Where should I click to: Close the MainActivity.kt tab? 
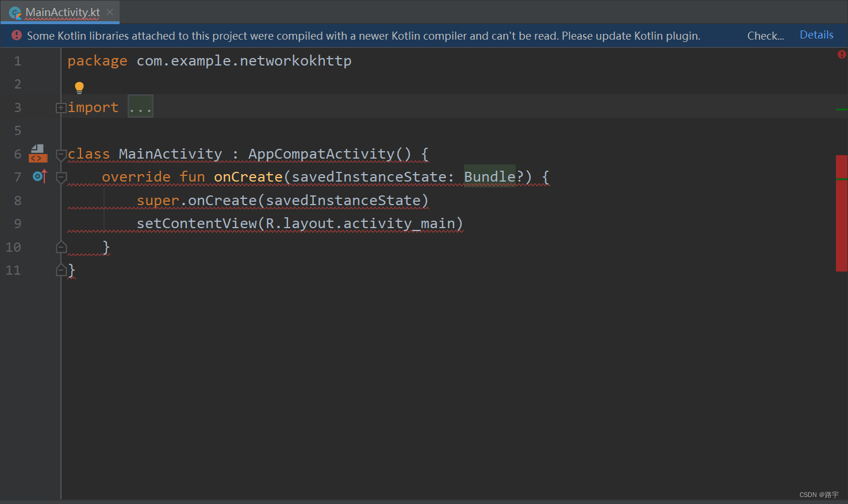(110, 12)
